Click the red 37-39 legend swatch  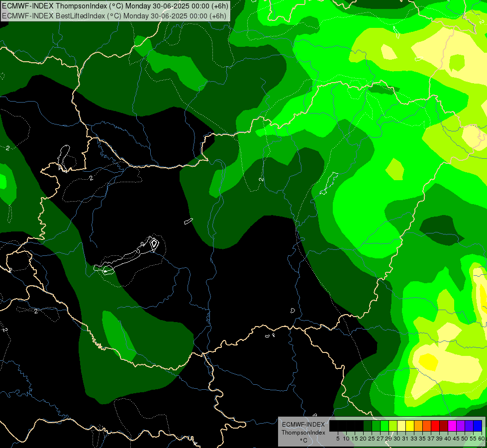435,426
